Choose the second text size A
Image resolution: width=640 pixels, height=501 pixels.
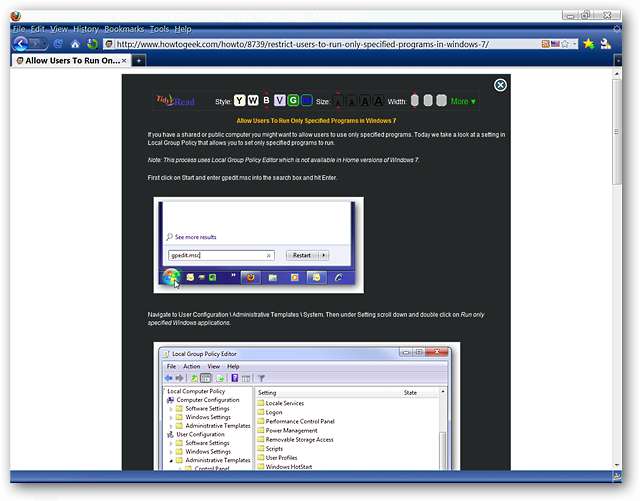pos(352,101)
